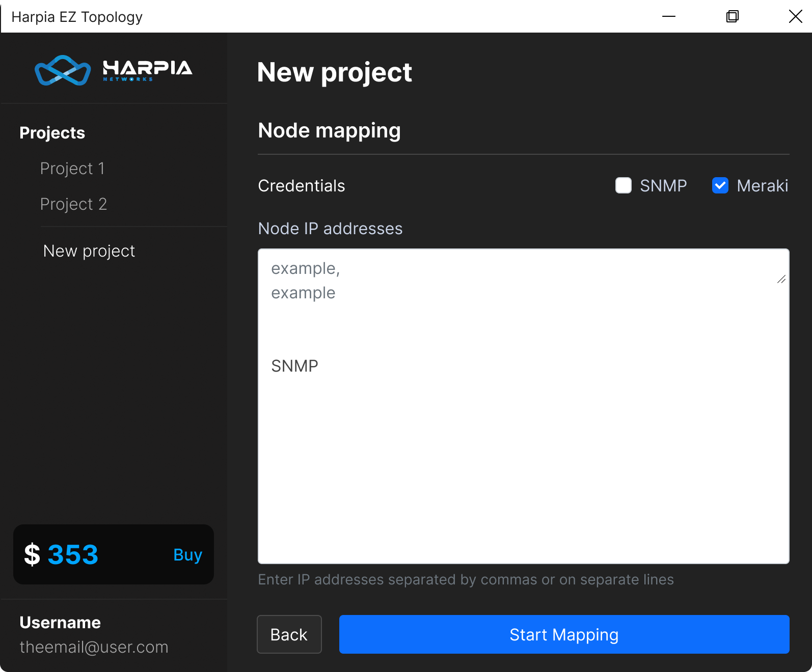This screenshot has height=672, width=812.
Task: Click the Username label
Action: point(60,622)
